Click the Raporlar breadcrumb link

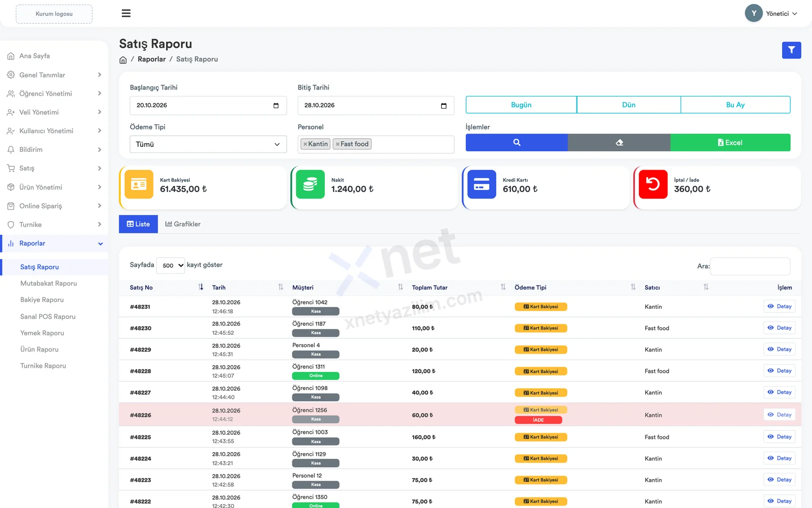(152, 59)
